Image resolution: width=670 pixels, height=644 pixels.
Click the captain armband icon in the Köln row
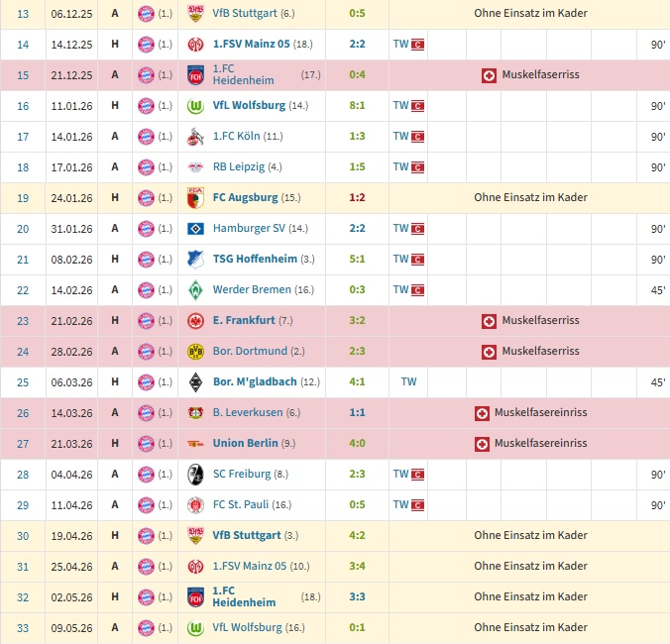pos(417,137)
